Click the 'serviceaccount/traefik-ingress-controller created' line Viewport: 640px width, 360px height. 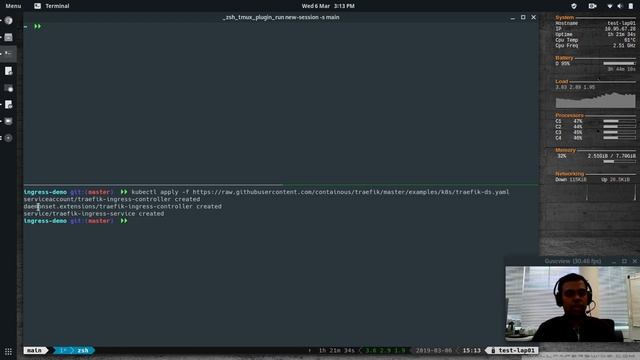point(112,199)
